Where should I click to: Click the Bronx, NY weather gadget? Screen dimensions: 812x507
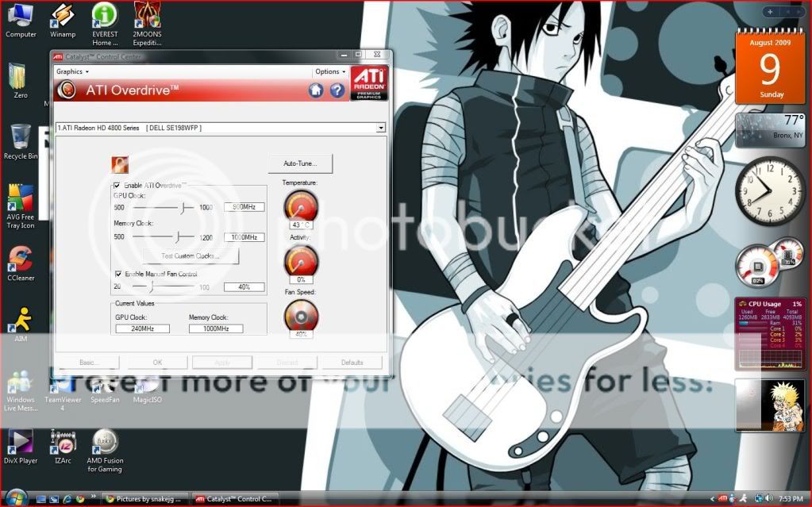click(770, 130)
